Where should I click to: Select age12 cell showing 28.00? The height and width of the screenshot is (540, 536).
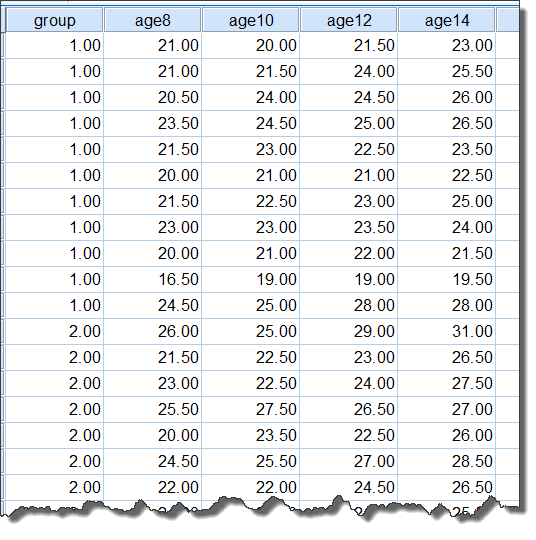349,305
